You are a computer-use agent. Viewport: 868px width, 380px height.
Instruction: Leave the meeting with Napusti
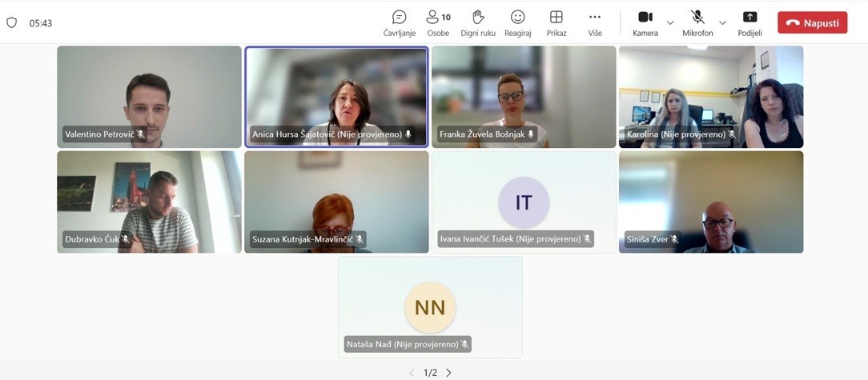click(x=812, y=22)
